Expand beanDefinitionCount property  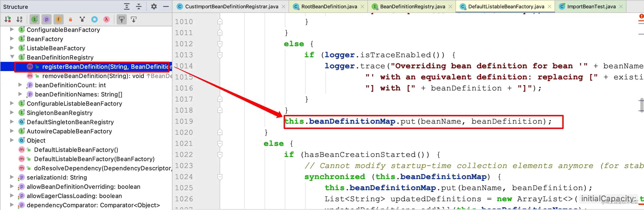point(20,85)
